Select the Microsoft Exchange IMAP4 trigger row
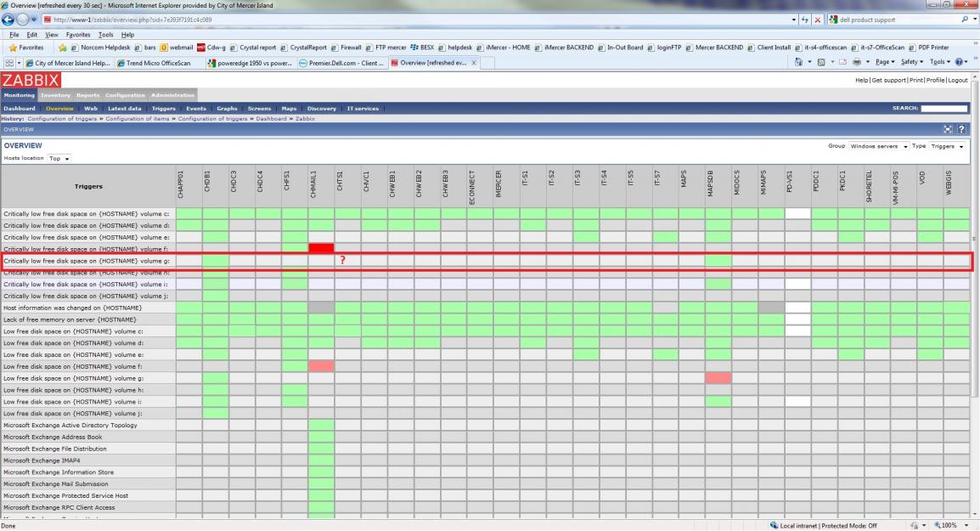The image size is (980, 531). coord(89,460)
